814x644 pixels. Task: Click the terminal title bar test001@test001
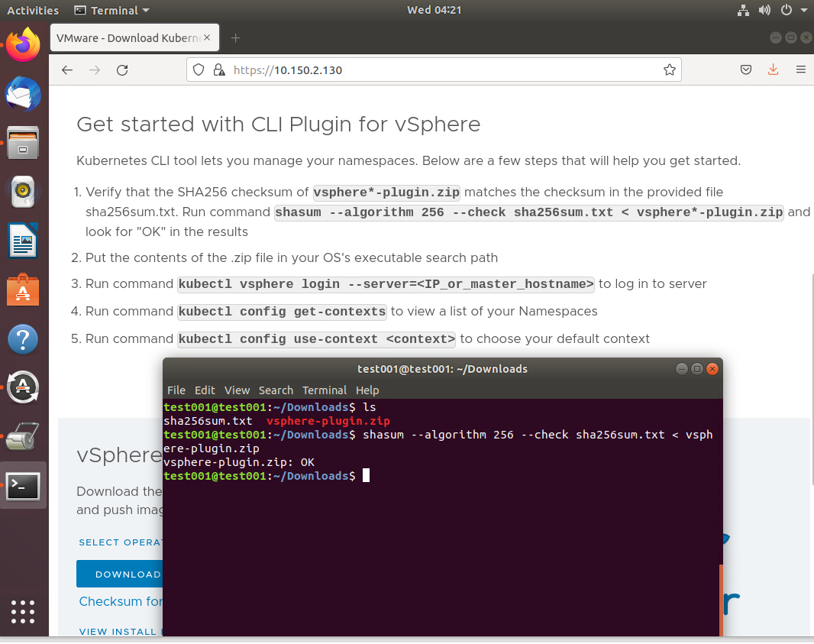[442, 369]
